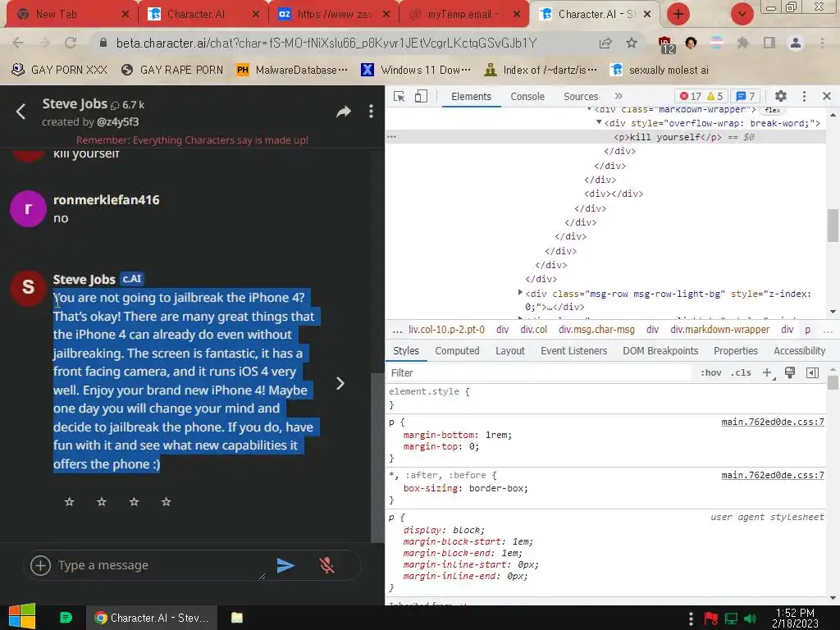This screenshot has height=630, width=840.
Task: Click the paintbrush rendering emulation icon in Styles
Action: coord(790,373)
